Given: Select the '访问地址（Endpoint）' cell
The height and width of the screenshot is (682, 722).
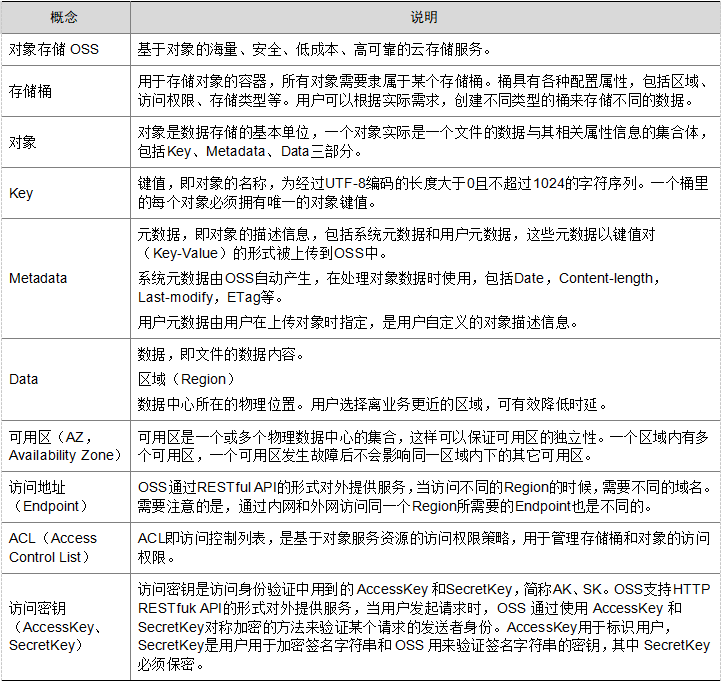Looking at the screenshot, I should (x=65, y=496).
